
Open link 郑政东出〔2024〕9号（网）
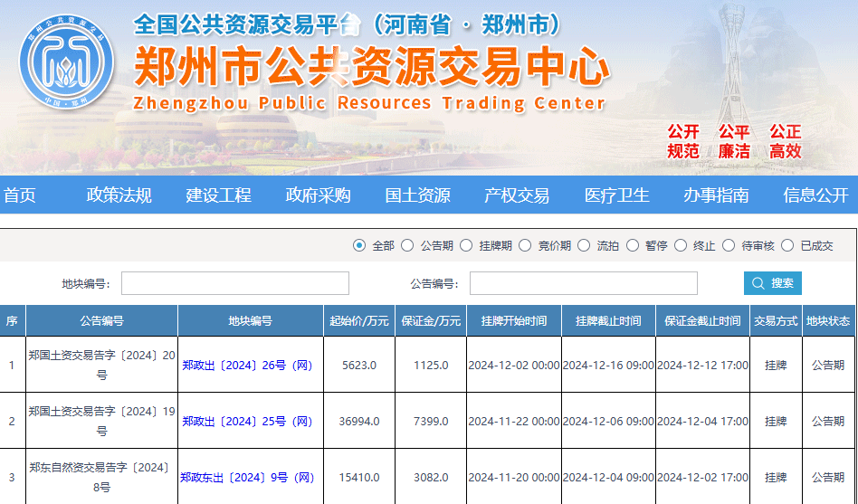click(247, 478)
